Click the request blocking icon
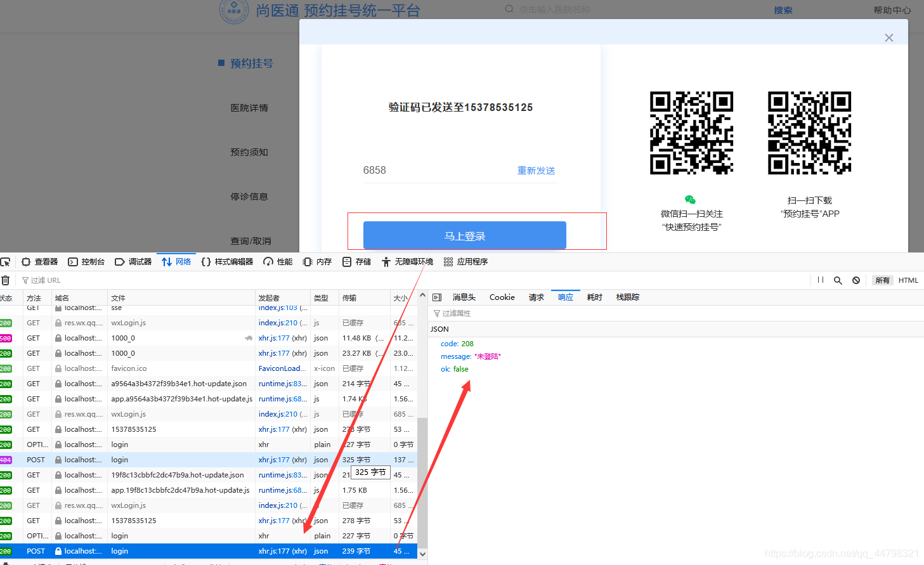924x565 pixels. coord(856,280)
